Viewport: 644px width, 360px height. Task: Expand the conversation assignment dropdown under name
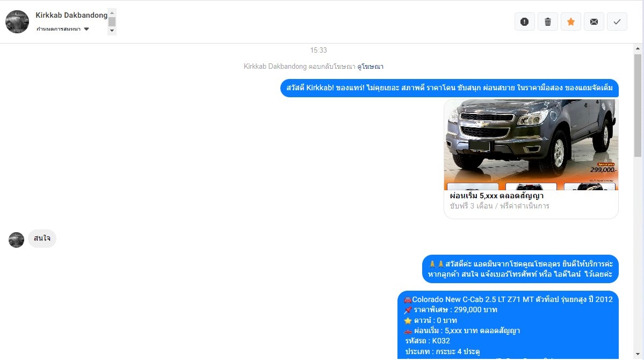click(63, 29)
